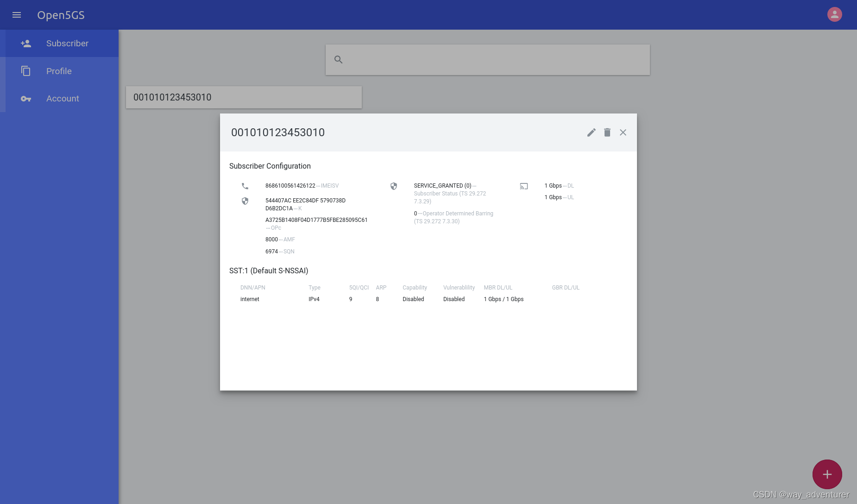The height and width of the screenshot is (504, 857).
Task: Close the subscriber details dialog
Action: tap(623, 132)
